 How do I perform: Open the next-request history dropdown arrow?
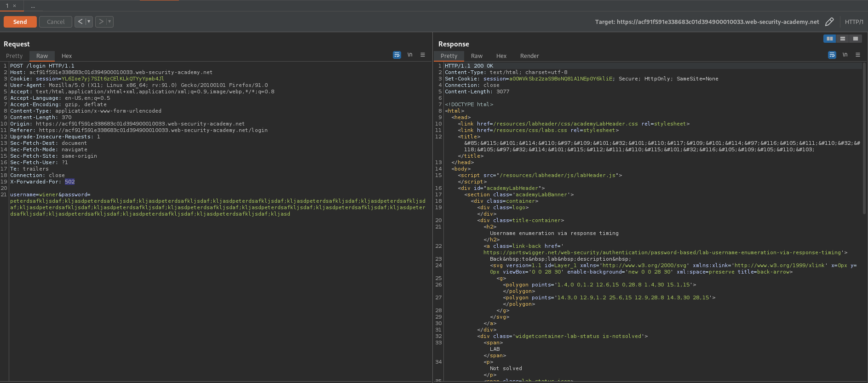click(x=110, y=22)
